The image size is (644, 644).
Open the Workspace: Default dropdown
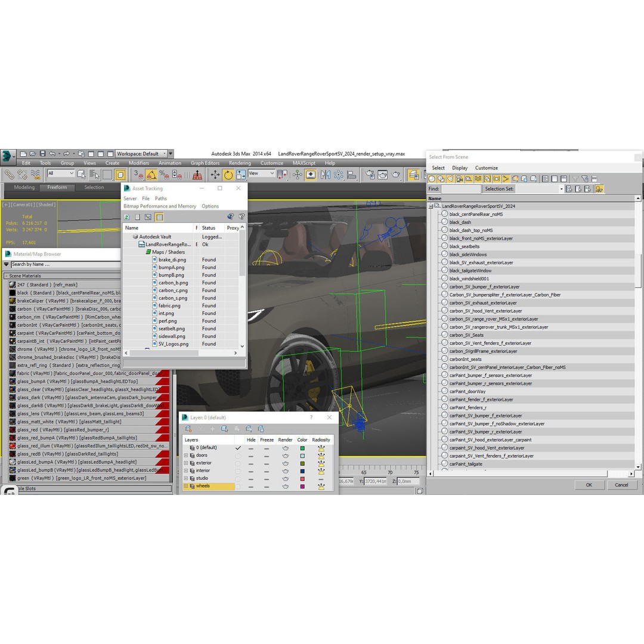click(x=141, y=154)
